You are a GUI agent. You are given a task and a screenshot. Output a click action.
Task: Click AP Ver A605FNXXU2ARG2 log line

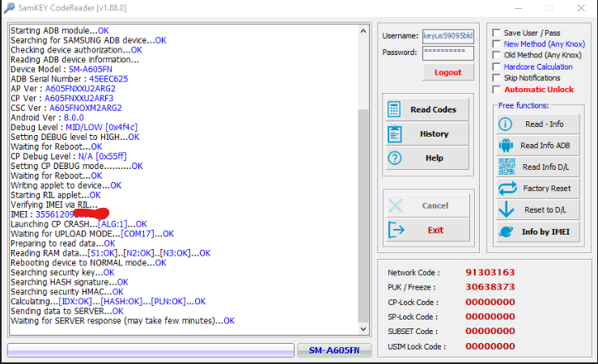pos(63,89)
